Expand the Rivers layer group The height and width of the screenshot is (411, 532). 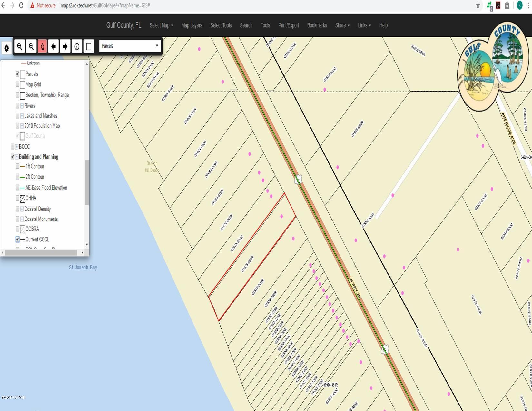[x=22, y=106]
